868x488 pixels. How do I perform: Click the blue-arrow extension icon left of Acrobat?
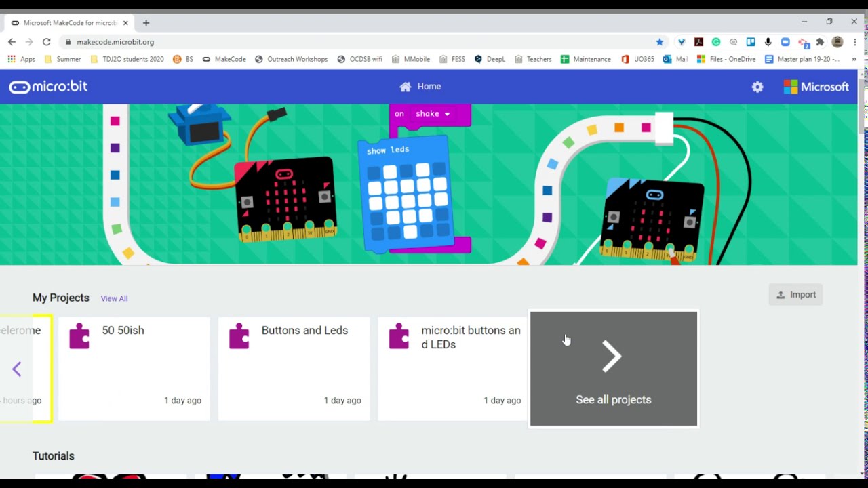coord(682,42)
